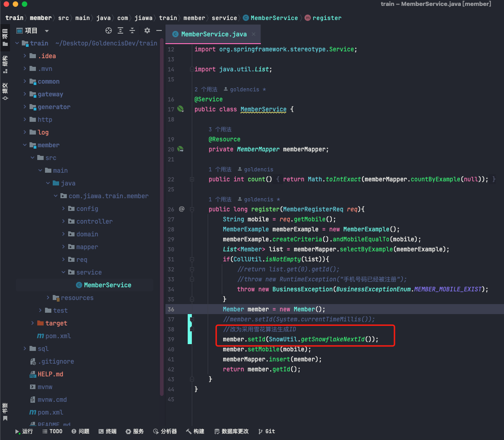Click the expand all icon in project toolbar
The width and height of the screenshot is (504, 440).
point(120,30)
